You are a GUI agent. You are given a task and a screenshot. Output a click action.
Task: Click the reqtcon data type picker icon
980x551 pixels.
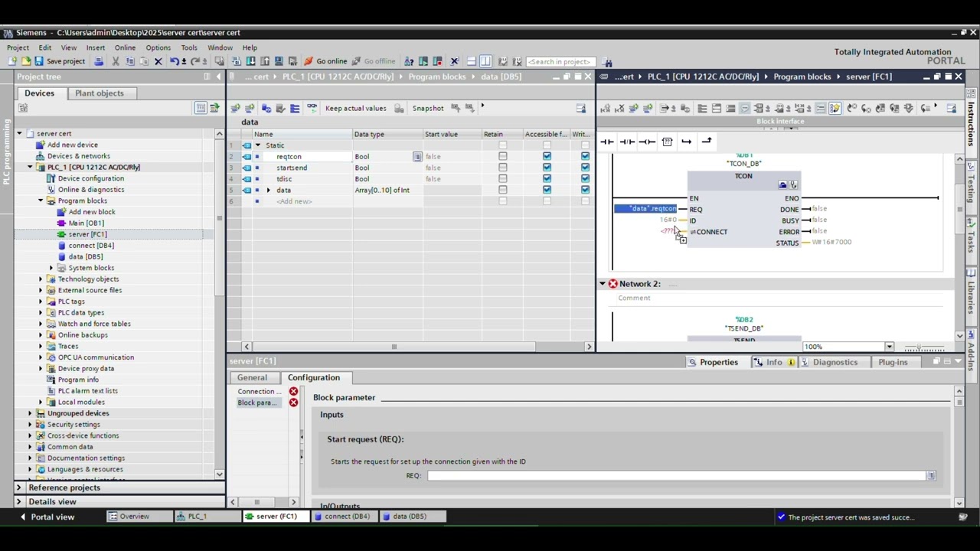tap(417, 157)
